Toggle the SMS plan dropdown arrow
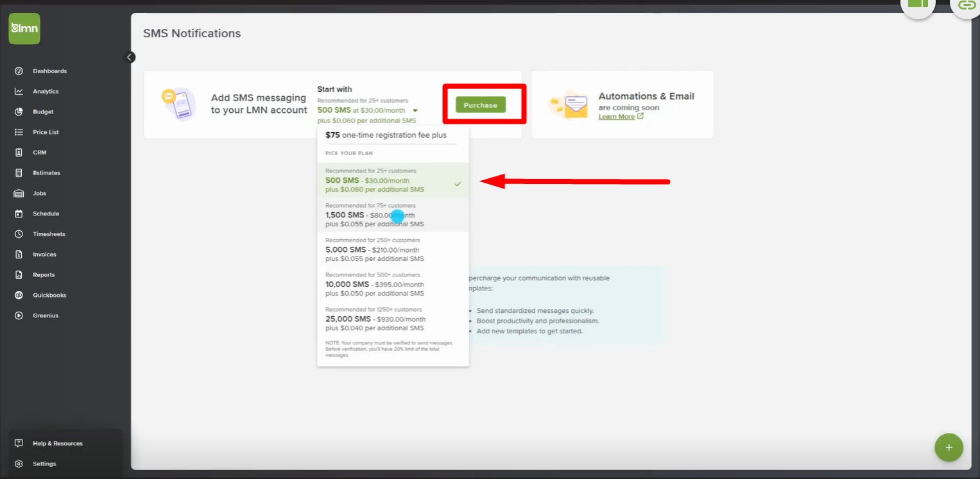This screenshot has width=980, height=479. tap(415, 111)
